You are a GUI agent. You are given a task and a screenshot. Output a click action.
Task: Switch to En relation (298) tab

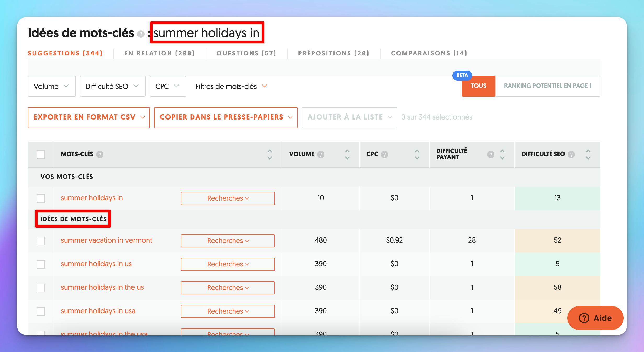pyautogui.click(x=160, y=53)
